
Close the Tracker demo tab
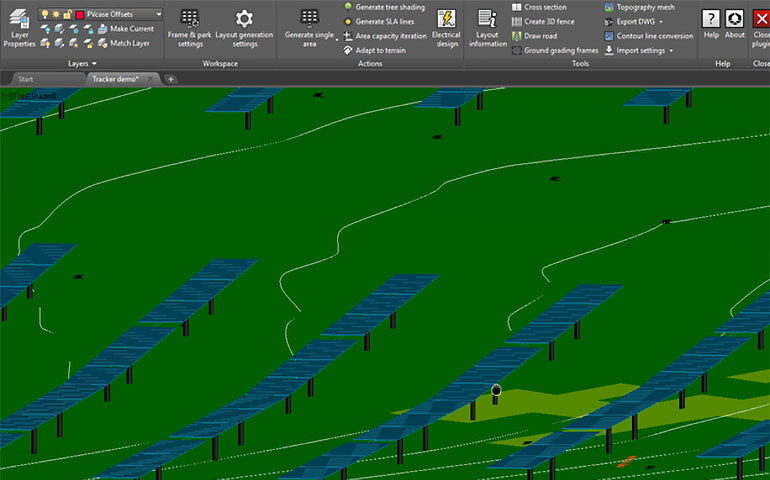point(150,79)
